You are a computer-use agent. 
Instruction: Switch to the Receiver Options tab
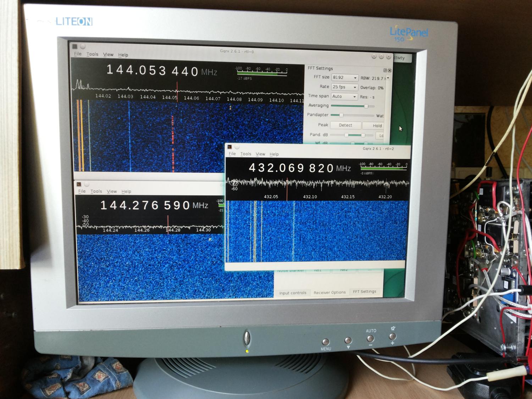pos(329,293)
